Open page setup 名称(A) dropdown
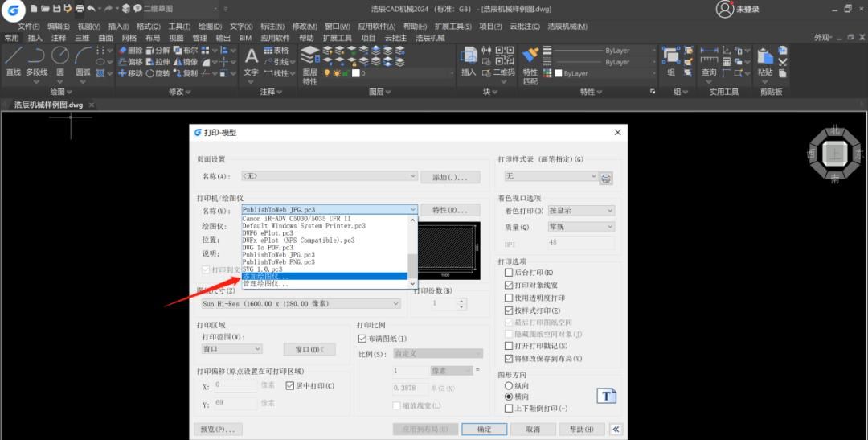 329,176
